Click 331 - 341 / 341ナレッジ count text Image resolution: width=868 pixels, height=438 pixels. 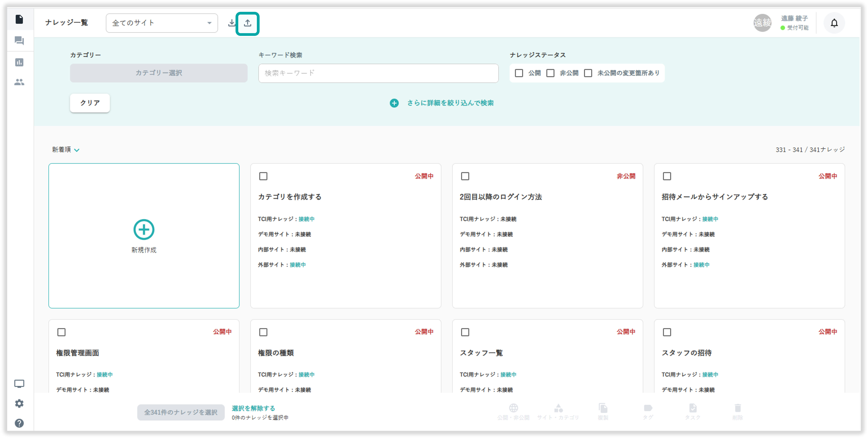click(810, 150)
